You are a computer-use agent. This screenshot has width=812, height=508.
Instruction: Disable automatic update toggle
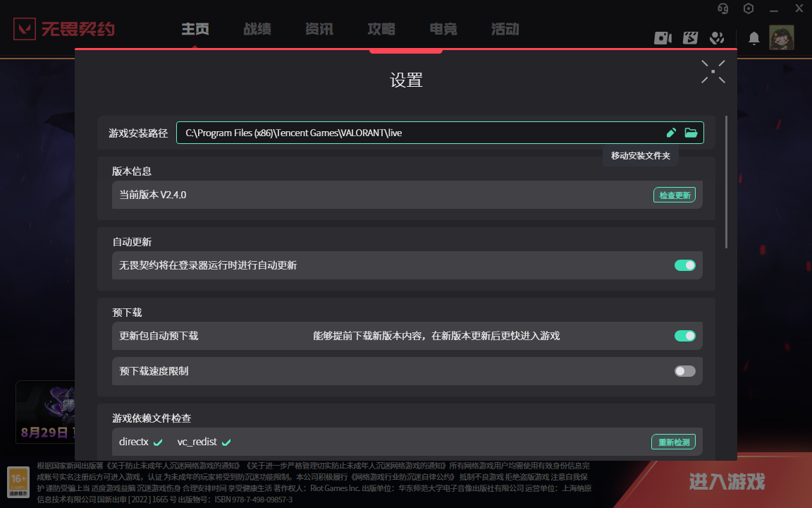[685, 265]
